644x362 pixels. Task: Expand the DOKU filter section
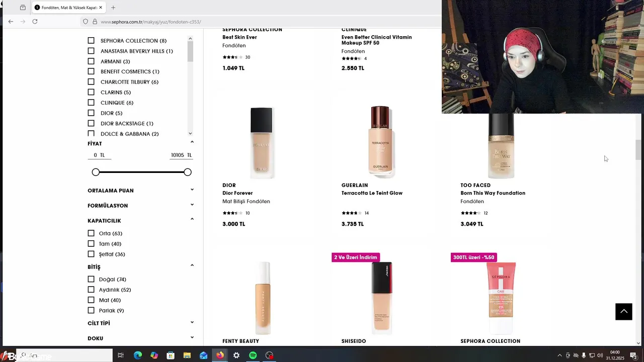(192, 338)
